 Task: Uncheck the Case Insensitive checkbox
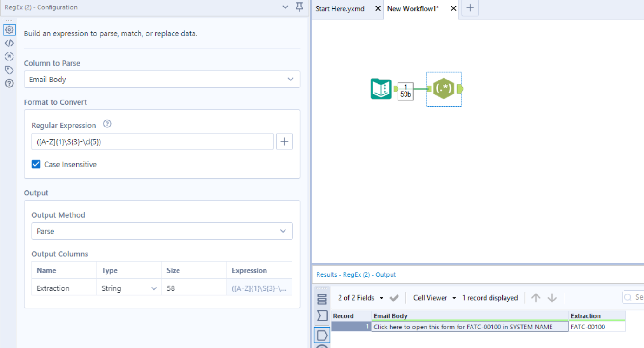pyautogui.click(x=36, y=164)
